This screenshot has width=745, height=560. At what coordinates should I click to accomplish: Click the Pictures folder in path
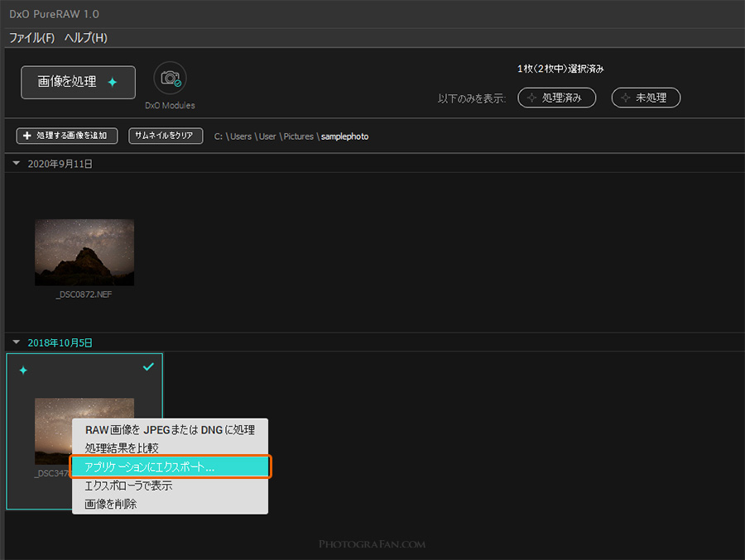pos(298,136)
